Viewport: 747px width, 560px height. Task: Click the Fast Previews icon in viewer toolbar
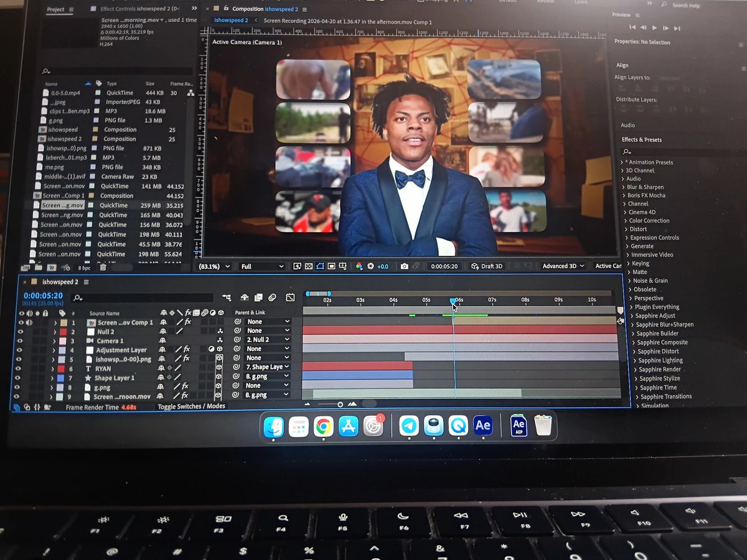pos(297,266)
